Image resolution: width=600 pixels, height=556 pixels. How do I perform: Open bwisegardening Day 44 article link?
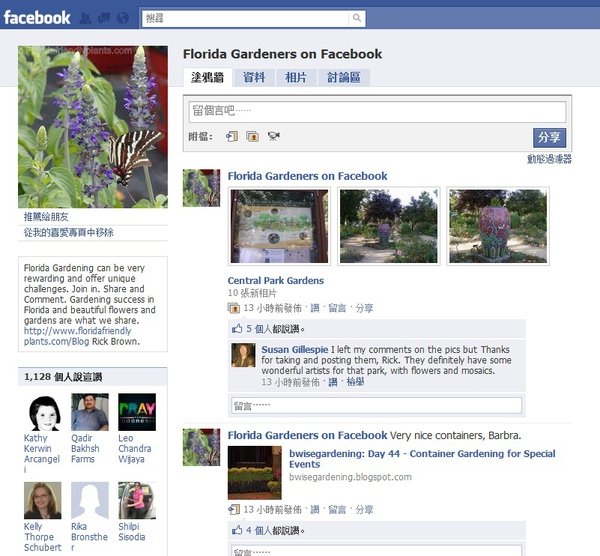coord(422,459)
